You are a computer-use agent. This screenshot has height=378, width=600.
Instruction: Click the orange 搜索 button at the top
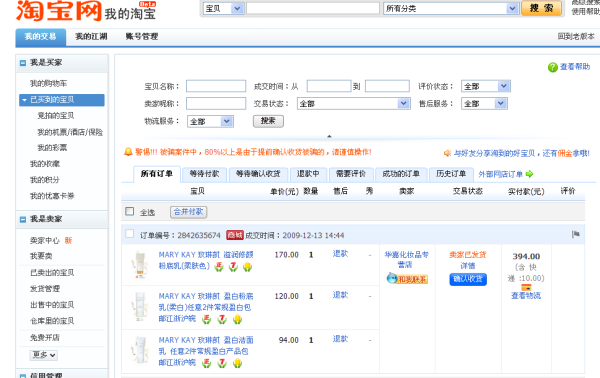pyautogui.click(x=541, y=8)
